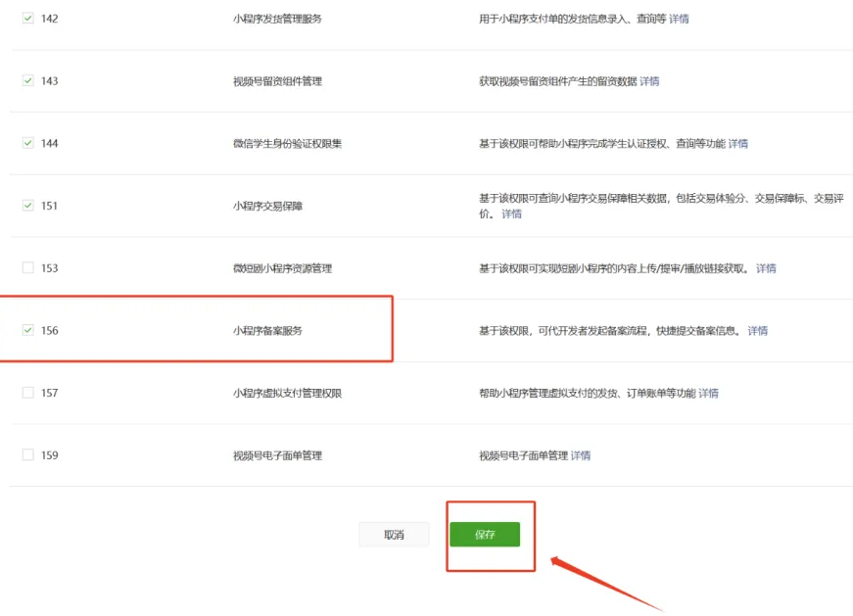Open 详情 link for 视频号电子面单管理
853x616 pixels.
(581, 455)
